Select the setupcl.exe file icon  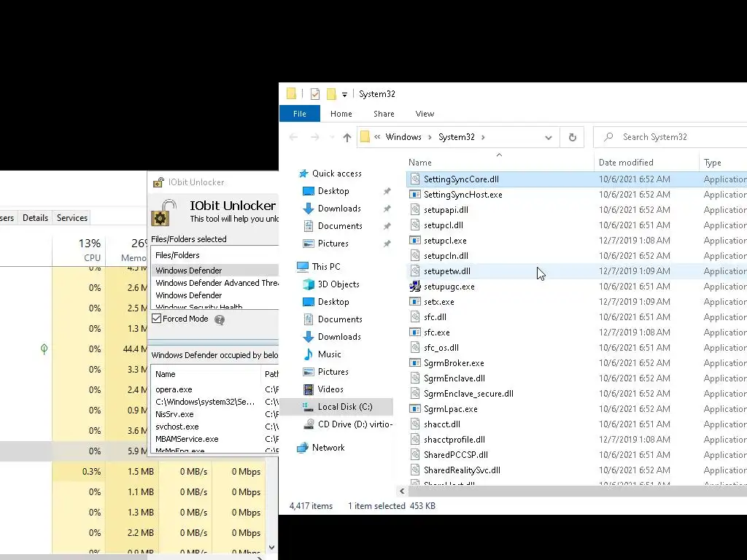click(x=415, y=241)
